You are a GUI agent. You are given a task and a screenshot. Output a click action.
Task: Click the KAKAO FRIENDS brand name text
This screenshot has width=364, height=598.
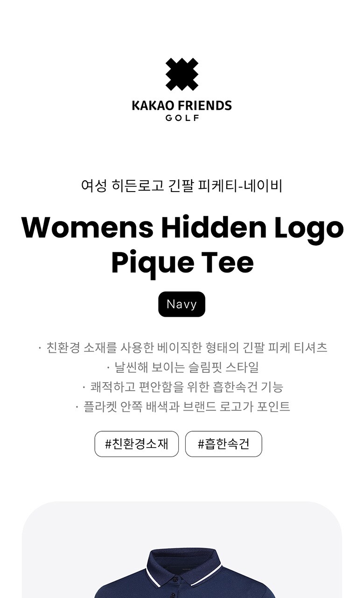point(182,106)
